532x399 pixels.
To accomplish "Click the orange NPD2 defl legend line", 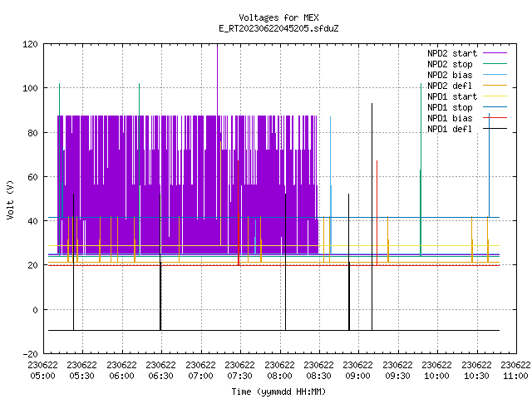I will pos(495,85).
